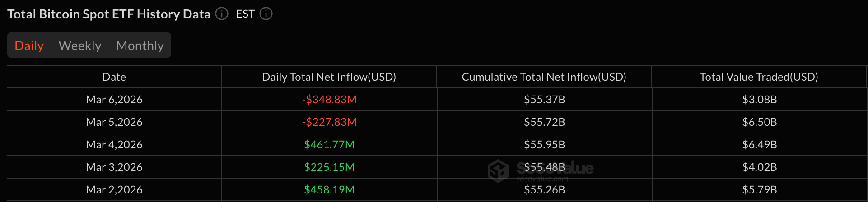Click the $225.15M net inflow value
The height and width of the screenshot is (202, 868).
point(329,167)
